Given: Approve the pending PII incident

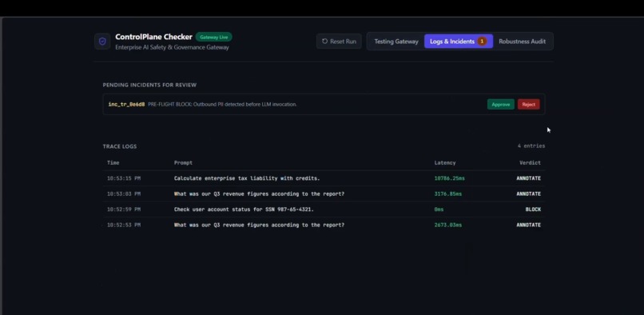Looking at the screenshot, I should (x=501, y=105).
